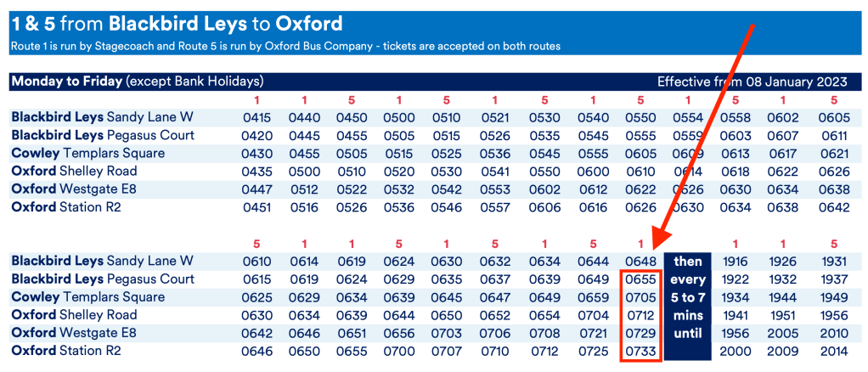Click the 0611 Pegasus Court time
Viewport: 868px width, 372px height.
pyautogui.click(x=834, y=136)
